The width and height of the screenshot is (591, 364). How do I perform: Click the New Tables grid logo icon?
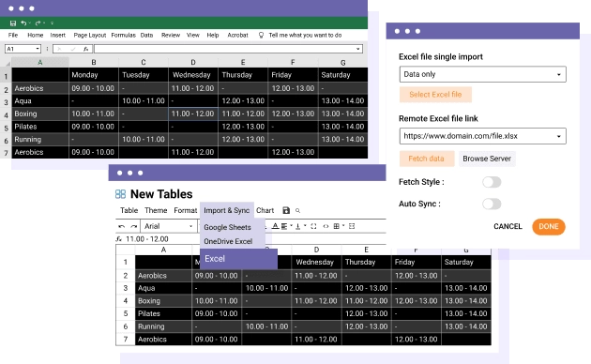click(x=120, y=194)
